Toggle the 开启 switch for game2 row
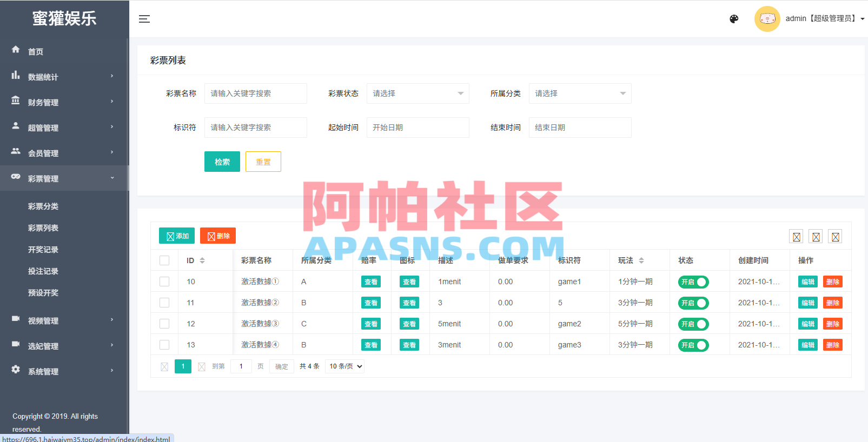Screen dimensions: 868x442 [693, 324]
